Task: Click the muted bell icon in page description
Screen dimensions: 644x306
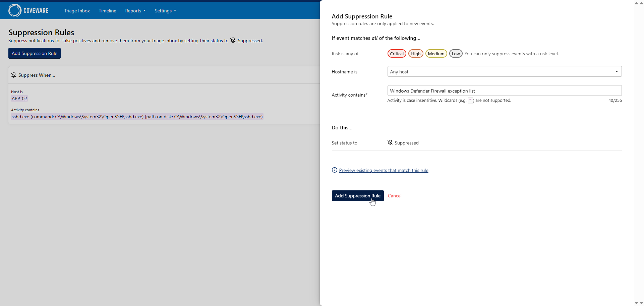Action: tap(233, 41)
